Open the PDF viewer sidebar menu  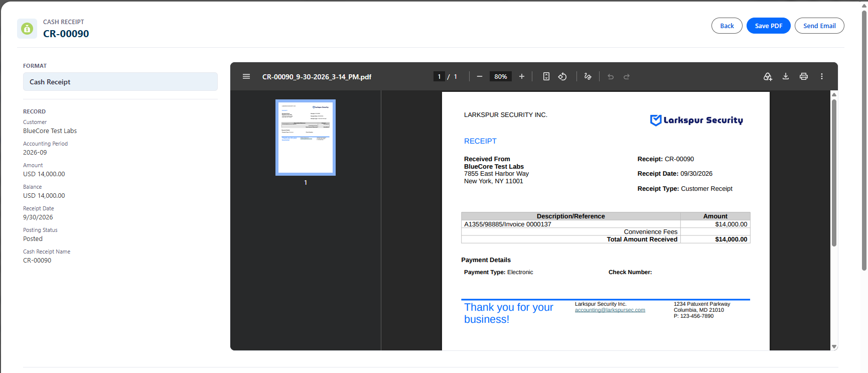tap(246, 76)
